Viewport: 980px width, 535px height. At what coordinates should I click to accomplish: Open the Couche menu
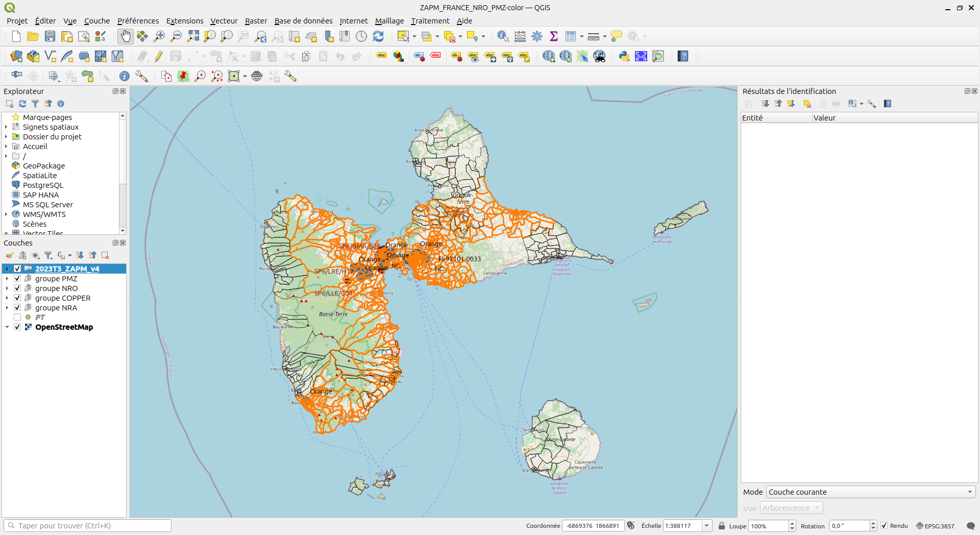click(x=97, y=21)
